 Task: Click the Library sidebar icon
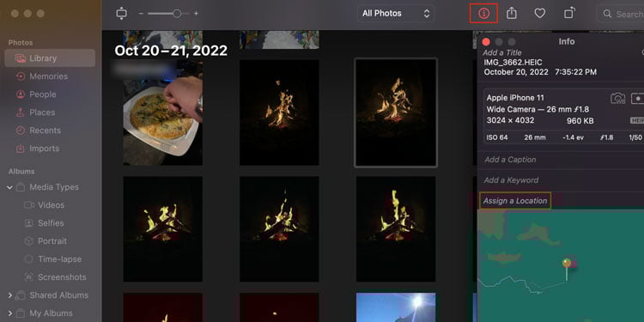click(x=20, y=58)
